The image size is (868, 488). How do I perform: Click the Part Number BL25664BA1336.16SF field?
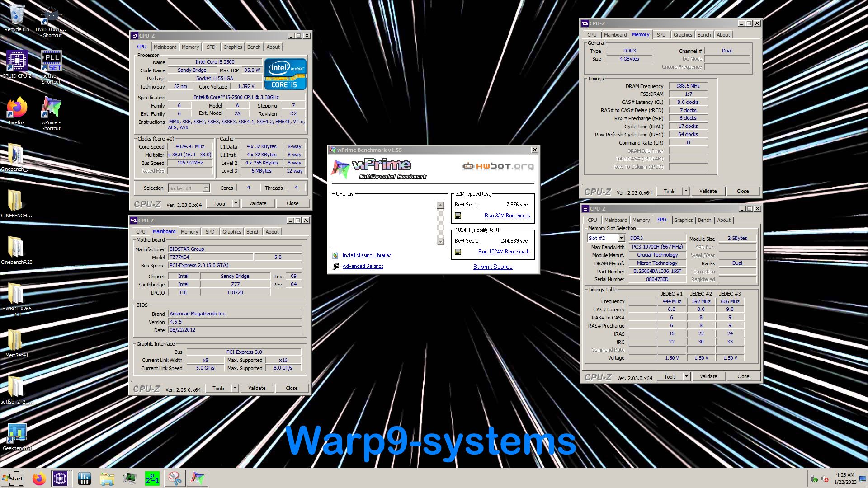pyautogui.click(x=657, y=272)
